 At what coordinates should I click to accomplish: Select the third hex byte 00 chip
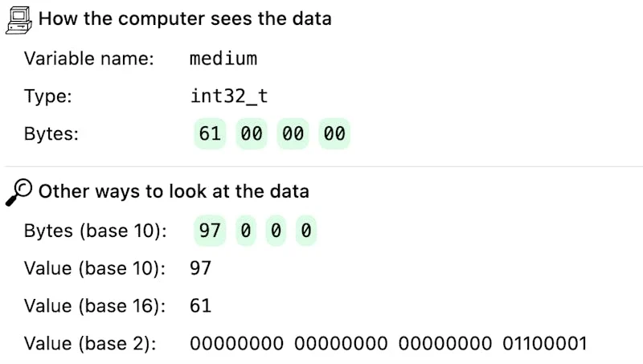click(293, 133)
